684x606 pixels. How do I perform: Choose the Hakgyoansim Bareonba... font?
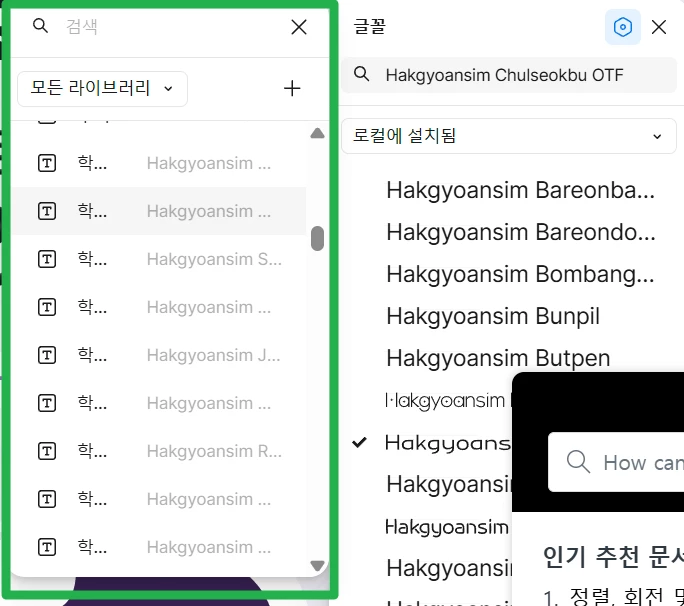pos(520,190)
